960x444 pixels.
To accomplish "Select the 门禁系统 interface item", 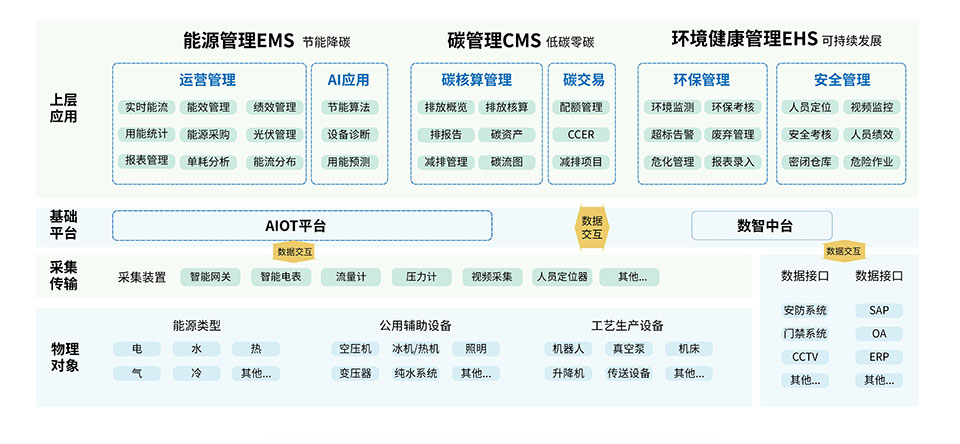I will 805,334.
